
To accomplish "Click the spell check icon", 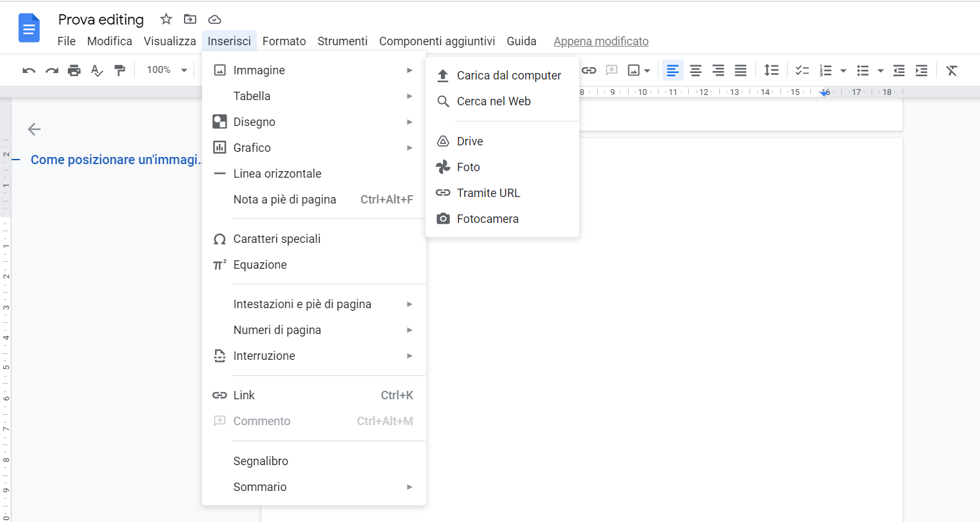I will click(97, 70).
